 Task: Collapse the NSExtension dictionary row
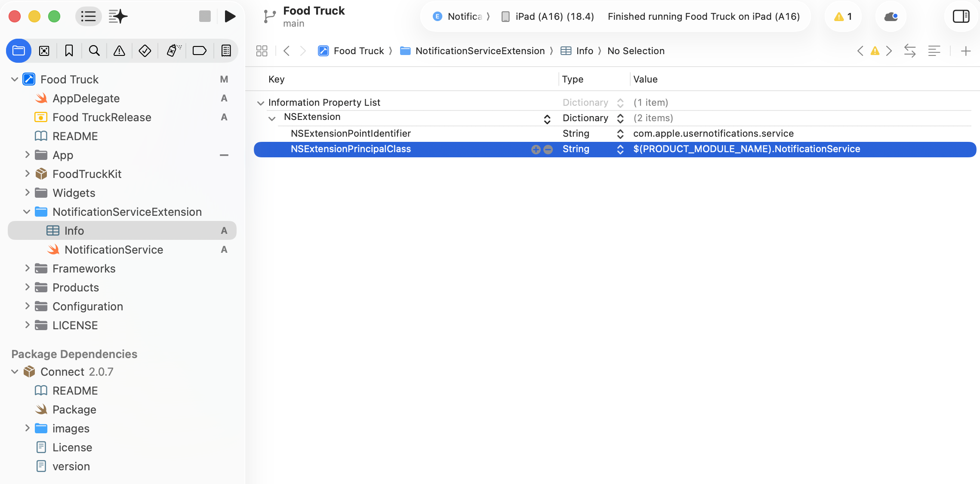pos(272,118)
